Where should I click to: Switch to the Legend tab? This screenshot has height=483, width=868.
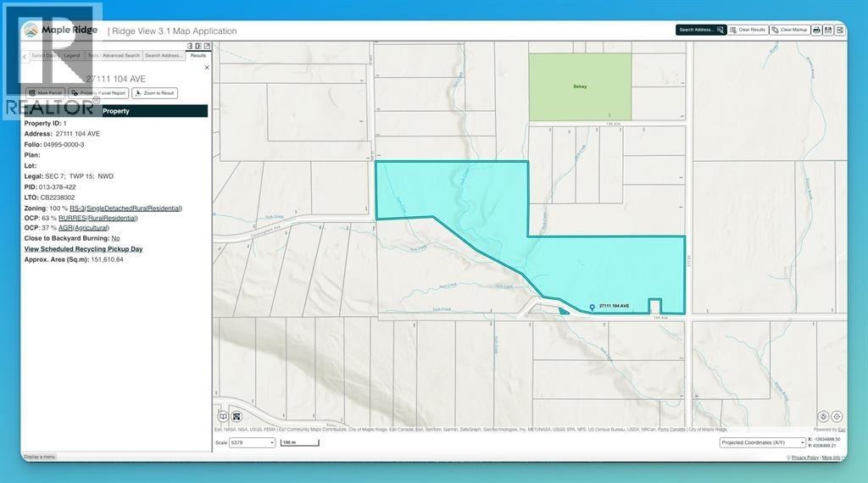point(72,56)
